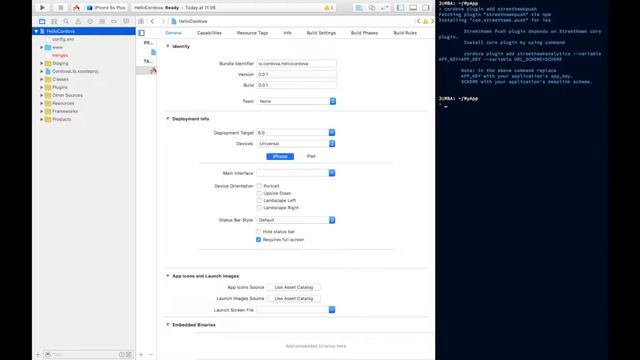This screenshot has width=640, height=360.
Task: Collapse the Embedded Binaries section
Action: (168, 324)
